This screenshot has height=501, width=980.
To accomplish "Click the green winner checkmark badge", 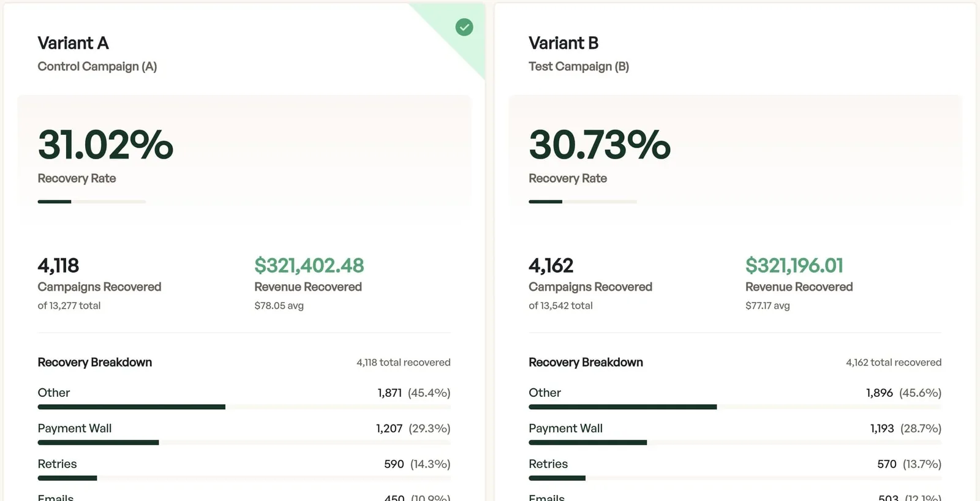I will (464, 27).
